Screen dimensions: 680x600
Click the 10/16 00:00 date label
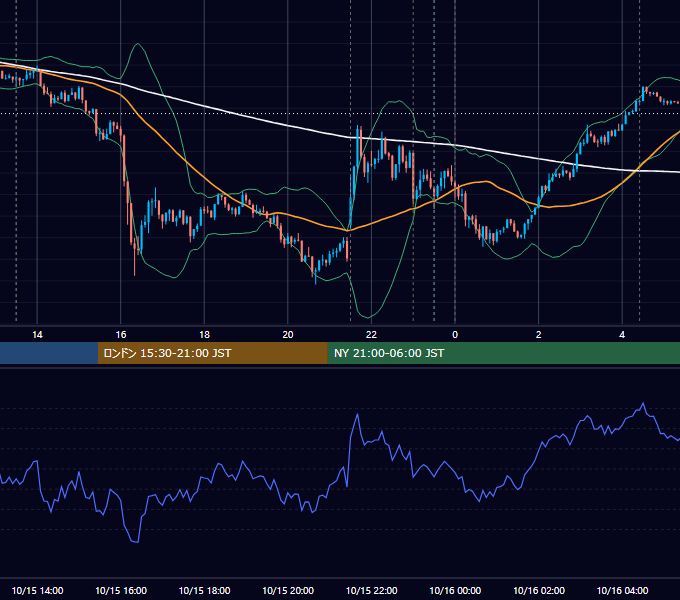(x=455, y=590)
